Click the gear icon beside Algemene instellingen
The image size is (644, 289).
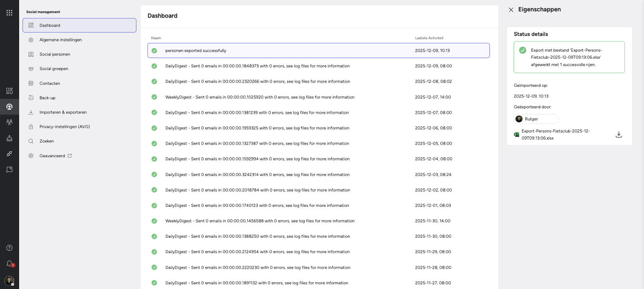[x=31, y=40]
